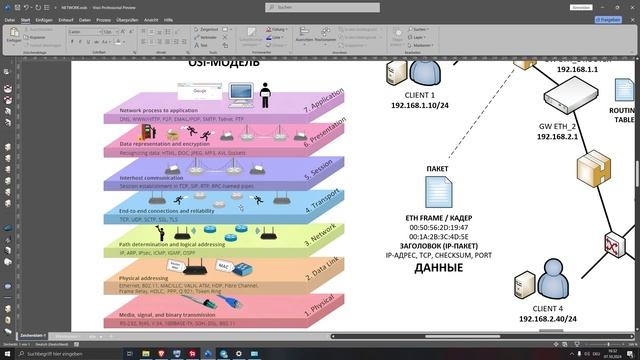The width and height of the screenshot is (640, 360).
Task: Toggle bullet list in Absatz group
Action: click(168, 32)
